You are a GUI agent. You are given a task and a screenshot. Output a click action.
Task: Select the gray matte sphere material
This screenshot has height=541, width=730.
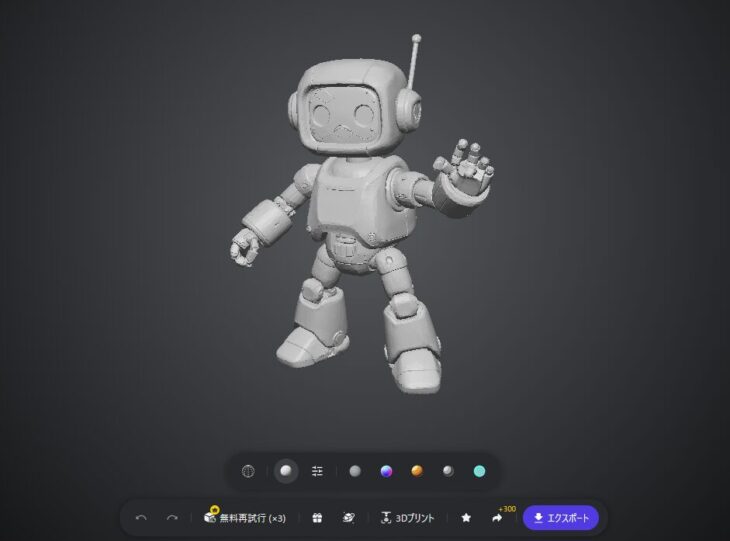click(x=355, y=471)
